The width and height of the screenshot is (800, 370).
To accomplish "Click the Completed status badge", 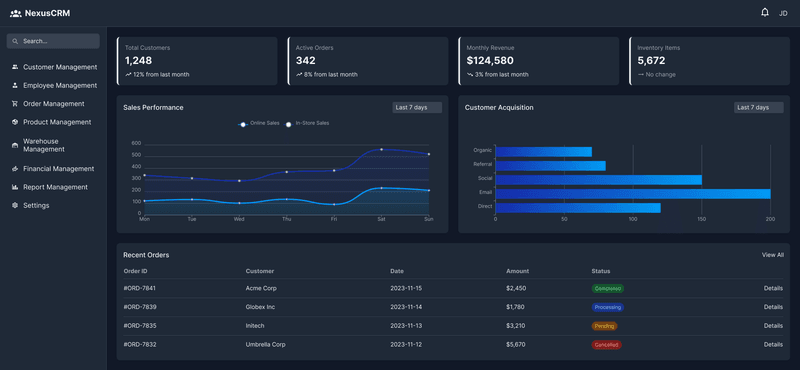I will coord(608,288).
